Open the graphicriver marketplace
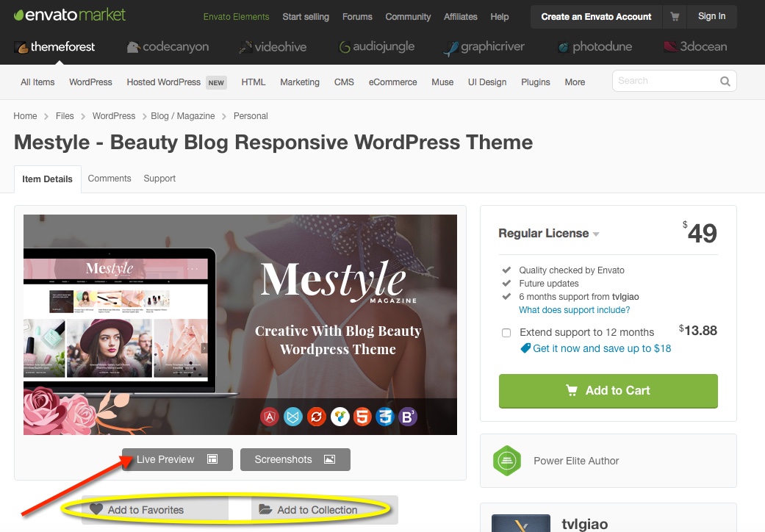Viewport: 765px width, 532px height. 484,47
